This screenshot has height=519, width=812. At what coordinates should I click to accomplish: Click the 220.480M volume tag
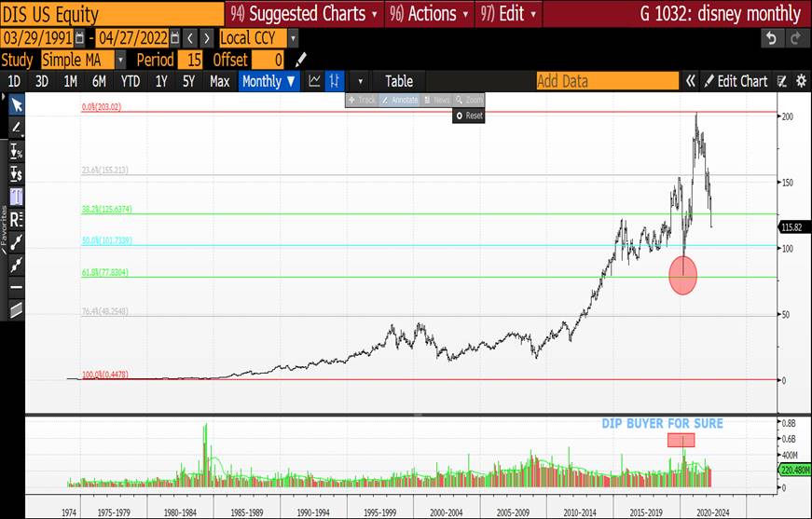point(794,471)
